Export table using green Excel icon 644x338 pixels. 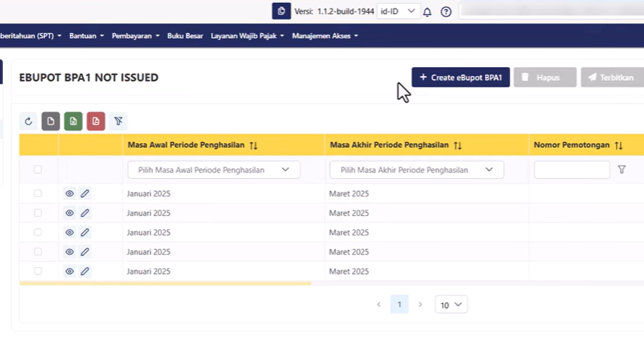73,121
